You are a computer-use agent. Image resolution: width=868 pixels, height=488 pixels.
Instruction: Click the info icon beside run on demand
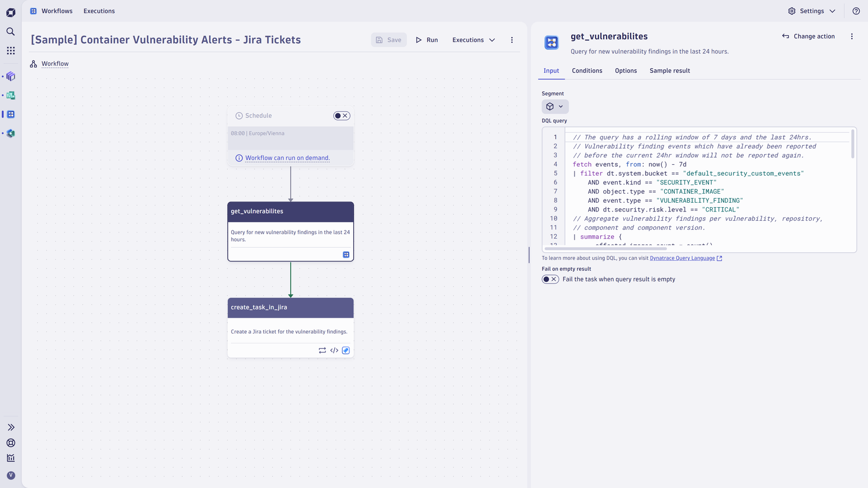239,158
